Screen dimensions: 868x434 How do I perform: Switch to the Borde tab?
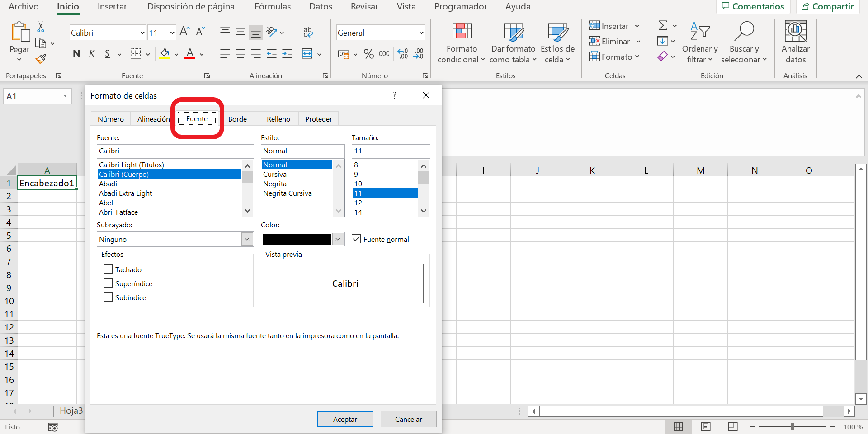pyautogui.click(x=237, y=119)
